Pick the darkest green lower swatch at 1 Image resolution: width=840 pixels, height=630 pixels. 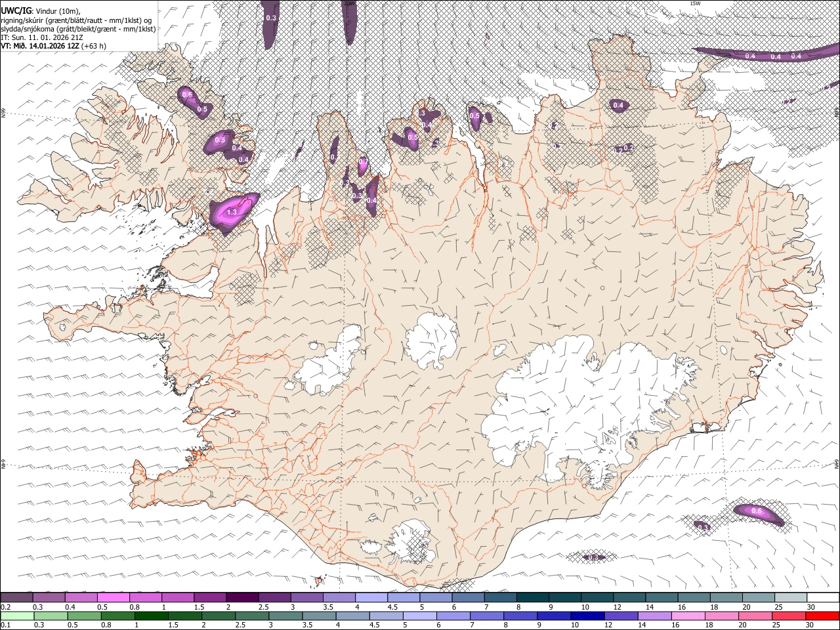coord(151,616)
